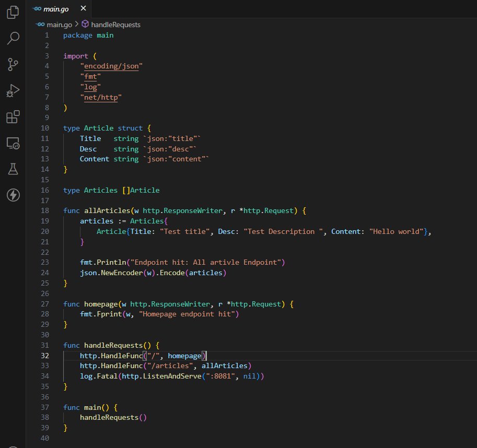Open the main.go breadcrumb dropdown
Image resolution: width=477 pixels, height=448 pixels.
[61, 24]
